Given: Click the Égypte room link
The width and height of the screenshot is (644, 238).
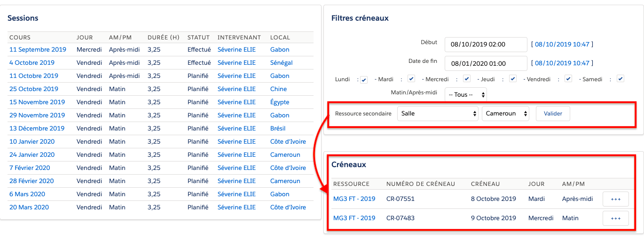Looking at the screenshot, I should pos(280,102).
